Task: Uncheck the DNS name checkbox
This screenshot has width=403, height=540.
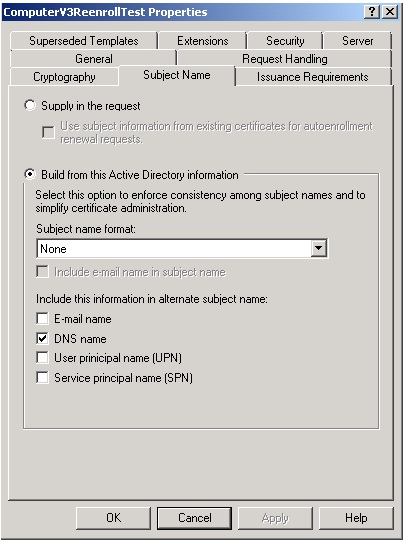Action: coord(42,339)
